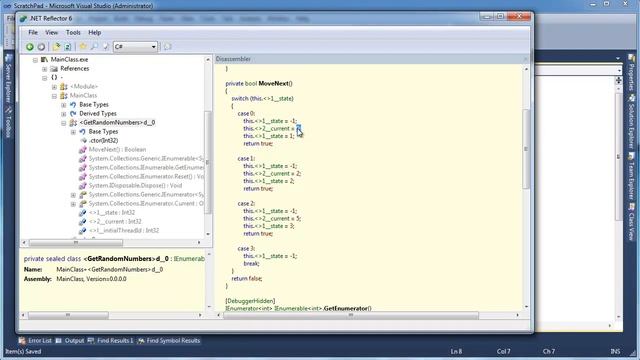640x360 pixels.
Task: Click the Search magnifier toolbar icon
Action: 94,47
